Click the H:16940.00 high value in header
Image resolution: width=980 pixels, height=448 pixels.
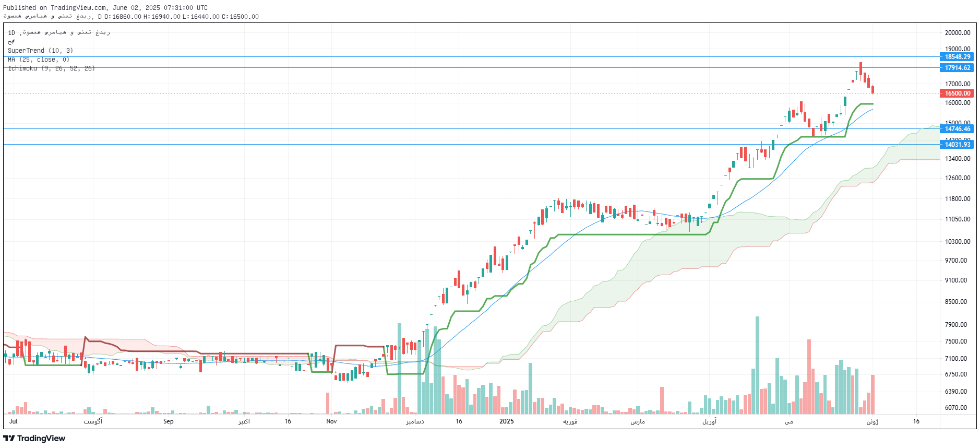point(162,17)
